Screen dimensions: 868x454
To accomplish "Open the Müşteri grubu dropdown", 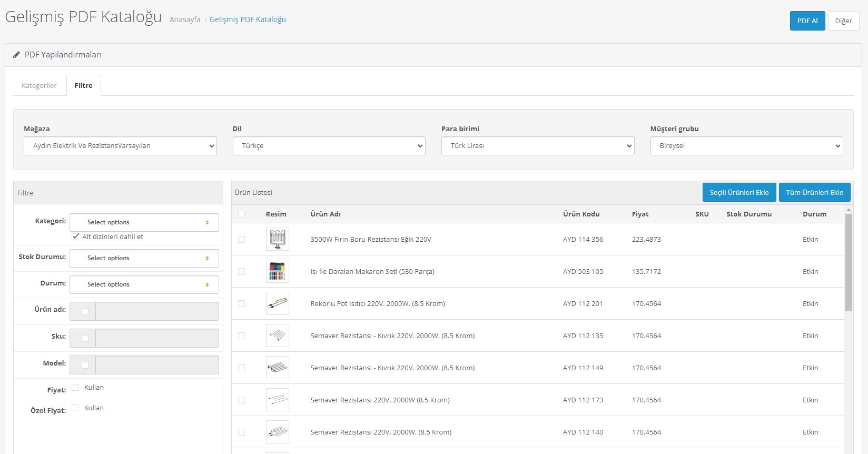I will [747, 146].
